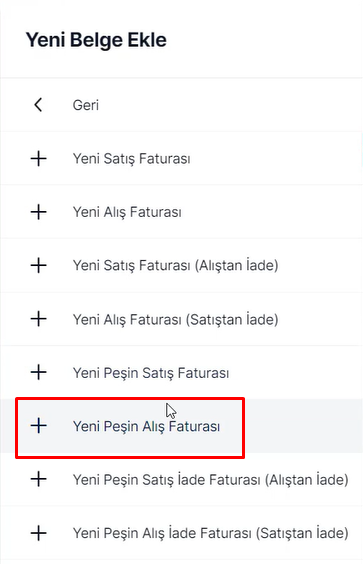Click the back chevron arrow beside Geri
Viewport: 363px width, 564px height.
coord(38,105)
